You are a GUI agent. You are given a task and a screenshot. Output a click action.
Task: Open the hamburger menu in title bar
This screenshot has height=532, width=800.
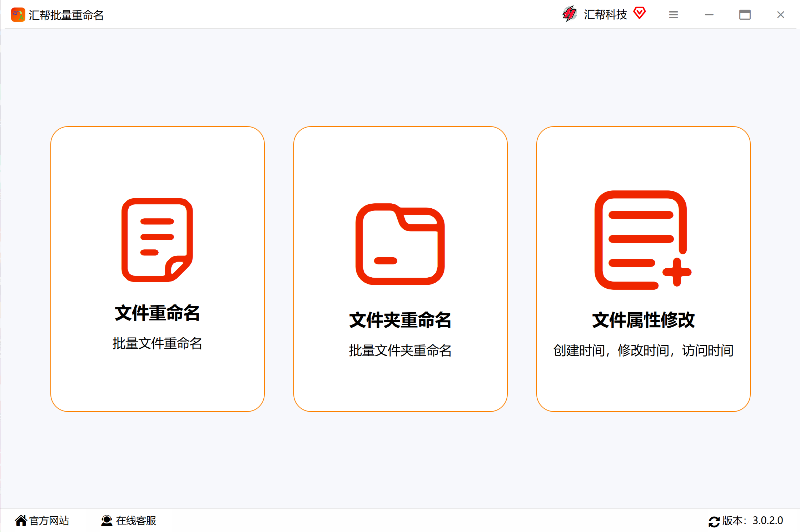click(x=673, y=15)
